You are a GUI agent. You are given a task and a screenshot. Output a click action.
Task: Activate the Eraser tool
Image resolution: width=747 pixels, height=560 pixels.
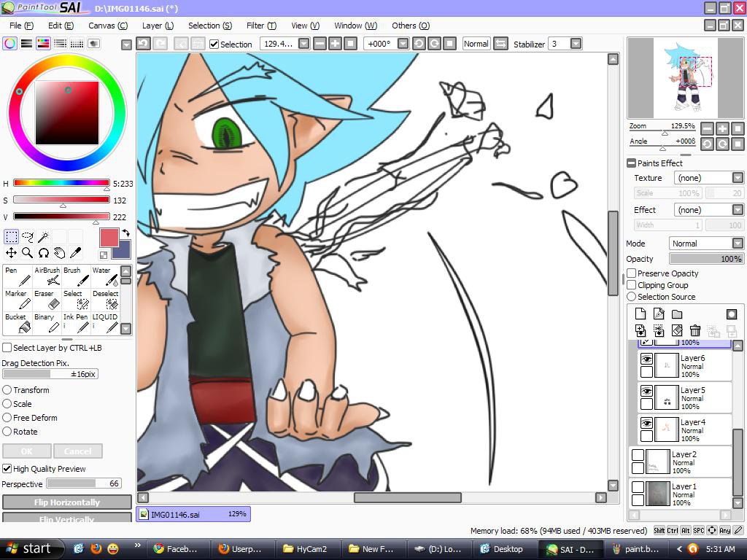[x=49, y=300]
